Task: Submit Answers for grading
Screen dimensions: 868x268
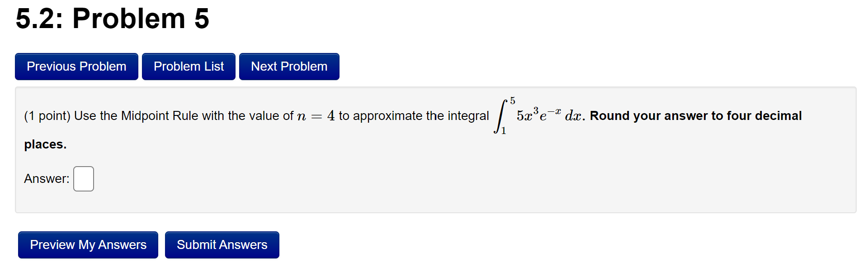Action: click(222, 244)
